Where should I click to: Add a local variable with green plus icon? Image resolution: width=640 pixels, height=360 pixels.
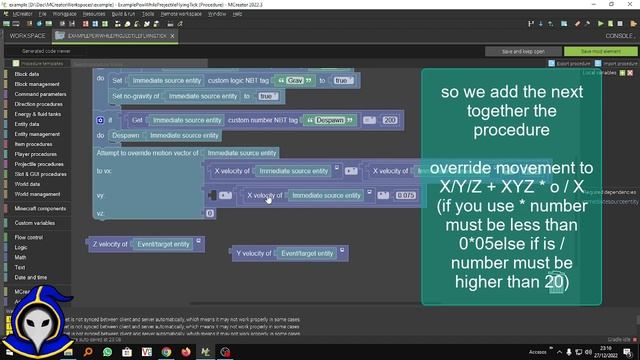click(622, 73)
